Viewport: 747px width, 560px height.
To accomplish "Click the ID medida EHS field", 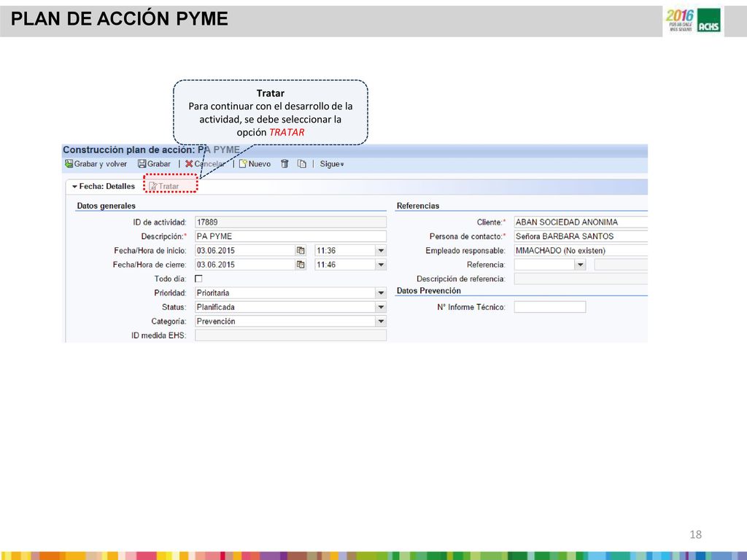I will (290, 335).
